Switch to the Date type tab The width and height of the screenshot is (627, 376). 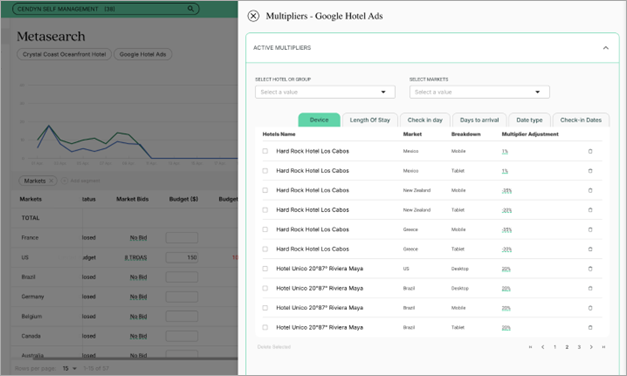(x=529, y=120)
